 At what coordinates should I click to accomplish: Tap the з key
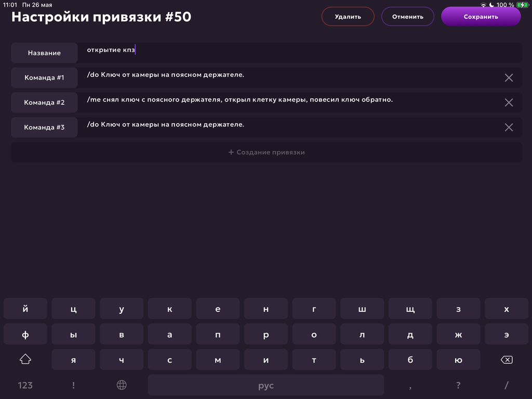click(x=458, y=309)
